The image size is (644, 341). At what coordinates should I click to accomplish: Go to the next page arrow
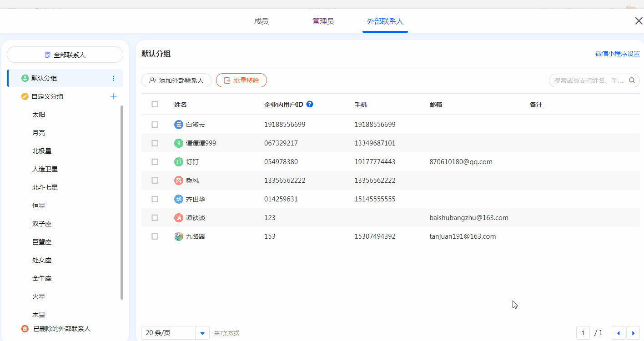633,333
